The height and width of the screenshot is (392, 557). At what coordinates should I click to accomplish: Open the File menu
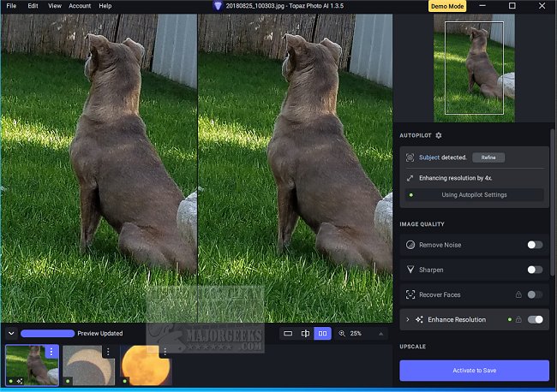[x=11, y=6]
